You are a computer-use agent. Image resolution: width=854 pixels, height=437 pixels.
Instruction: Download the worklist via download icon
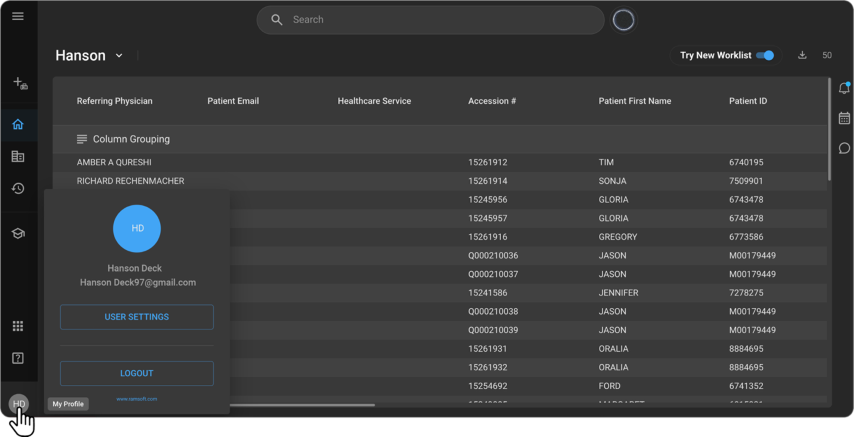(x=802, y=56)
